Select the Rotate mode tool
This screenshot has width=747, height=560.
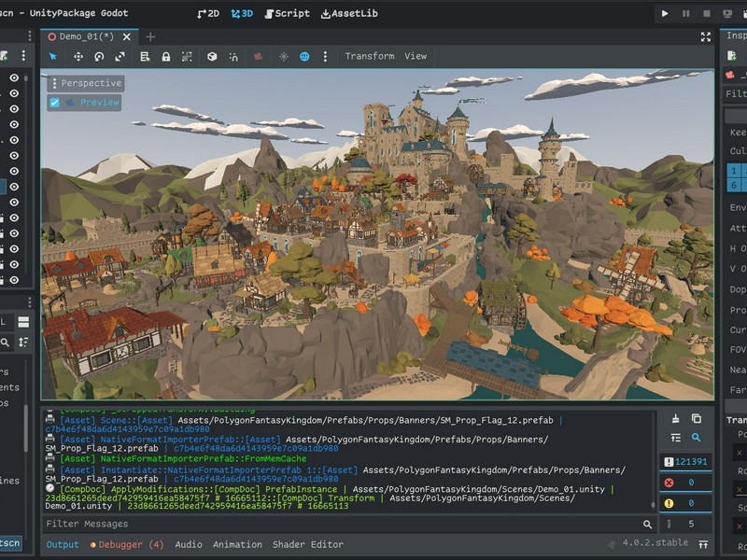[99, 56]
